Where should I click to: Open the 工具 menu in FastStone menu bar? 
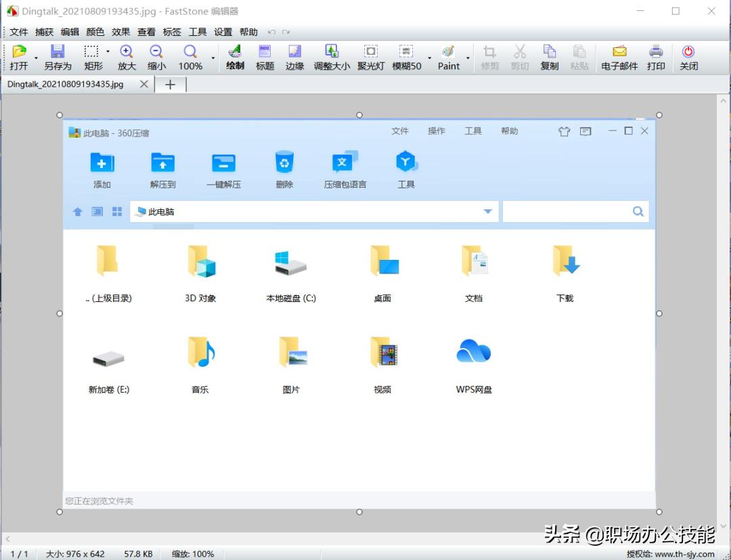point(198,33)
